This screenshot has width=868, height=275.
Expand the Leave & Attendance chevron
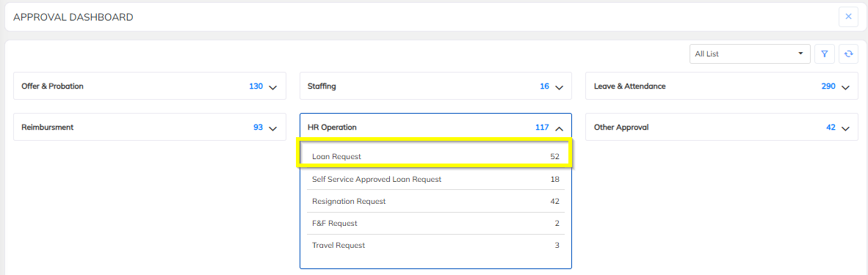click(845, 87)
